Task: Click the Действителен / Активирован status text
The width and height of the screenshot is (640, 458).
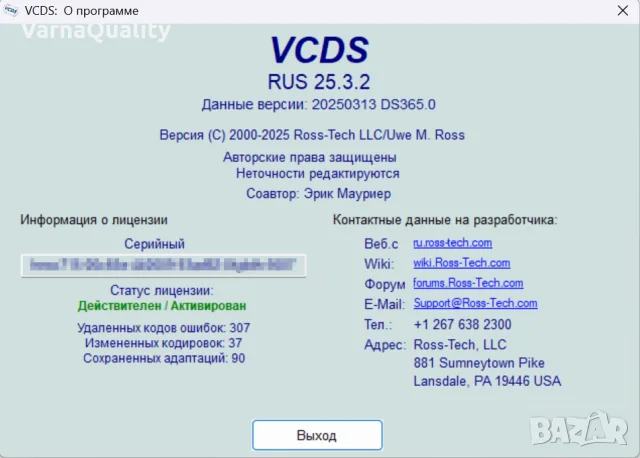Action: pos(162,306)
